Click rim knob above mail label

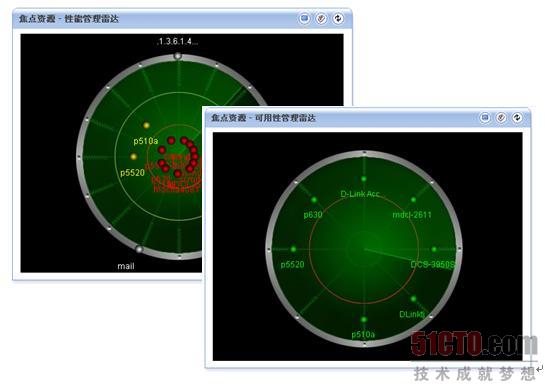pyautogui.click(x=139, y=249)
